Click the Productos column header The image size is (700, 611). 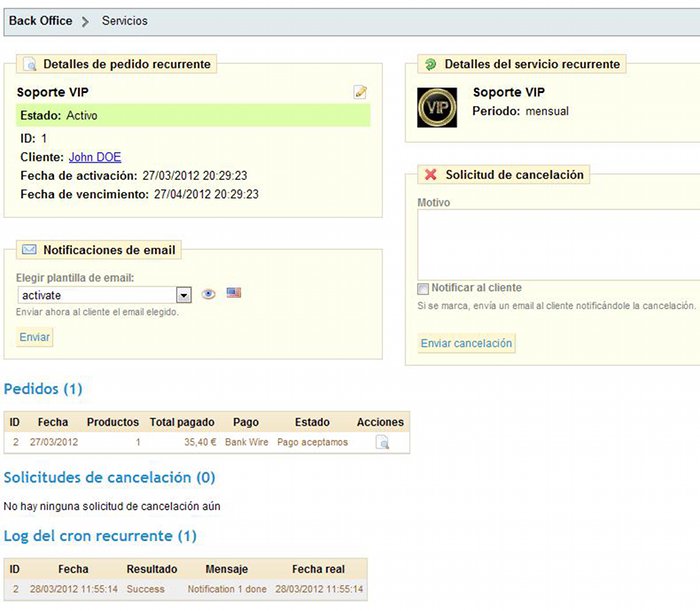pyautogui.click(x=113, y=422)
